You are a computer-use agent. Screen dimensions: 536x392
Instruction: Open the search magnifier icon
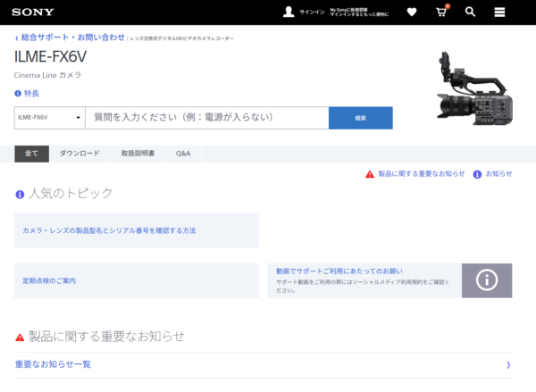coord(470,12)
